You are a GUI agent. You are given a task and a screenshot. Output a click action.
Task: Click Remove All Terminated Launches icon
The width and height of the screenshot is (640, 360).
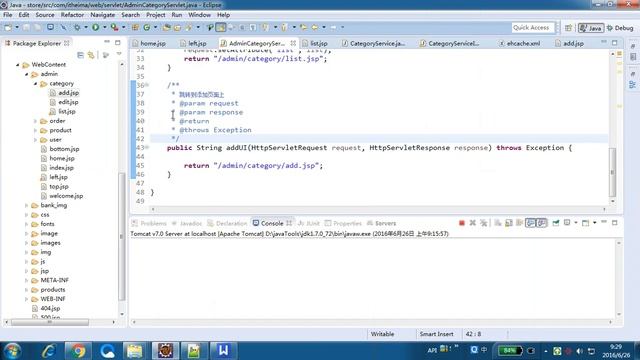pyautogui.click(x=484, y=223)
